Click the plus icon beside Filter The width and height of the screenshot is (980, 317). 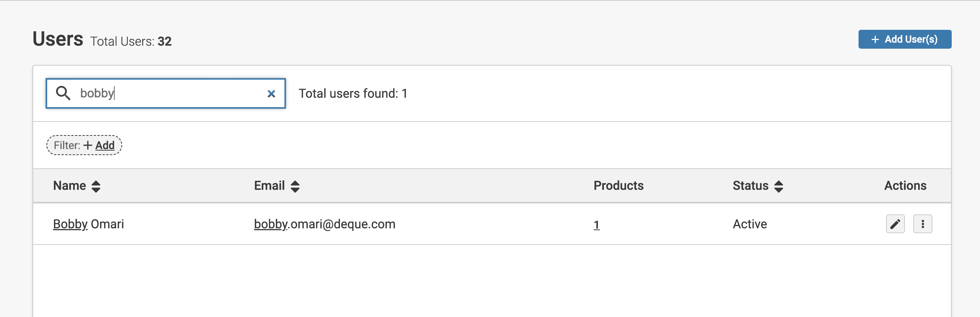(x=88, y=145)
